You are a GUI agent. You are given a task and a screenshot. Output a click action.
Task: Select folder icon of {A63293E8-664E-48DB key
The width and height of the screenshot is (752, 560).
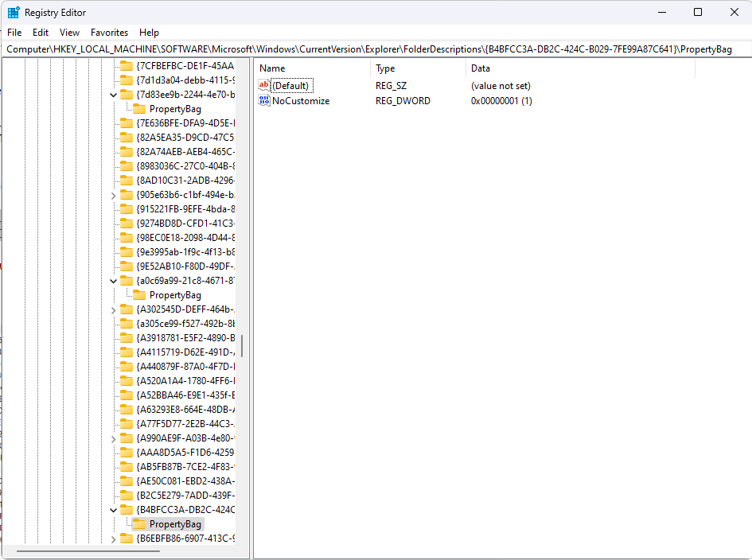[x=127, y=410]
